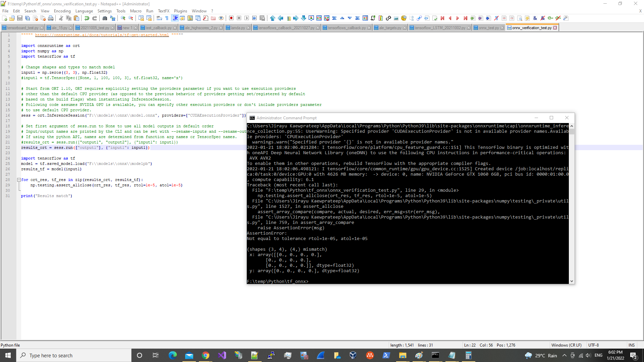Viewport: 644px width, 362px height.
Task: Click the Zoom Out magnifier icon
Action: 131,18
